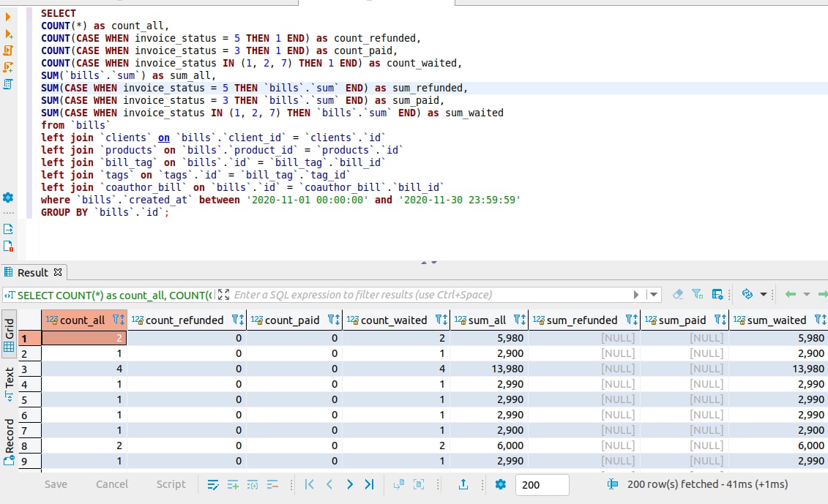Show the explain execution plan icon
This screenshot has height=504, width=828.
(9, 84)
